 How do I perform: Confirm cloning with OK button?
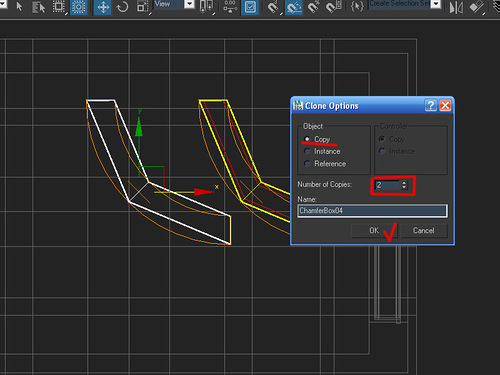pyautogui.click(x=374, y=230)
